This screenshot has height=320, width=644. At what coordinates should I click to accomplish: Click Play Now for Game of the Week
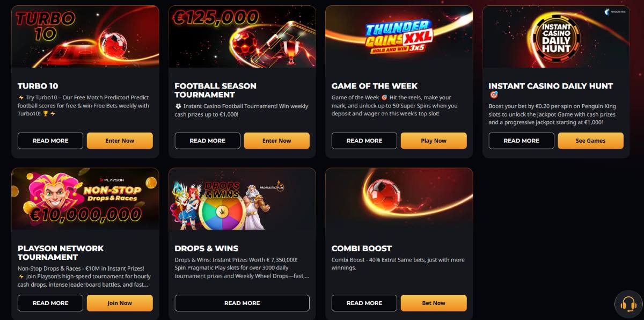pyautogui.click(x=434, y=141)
